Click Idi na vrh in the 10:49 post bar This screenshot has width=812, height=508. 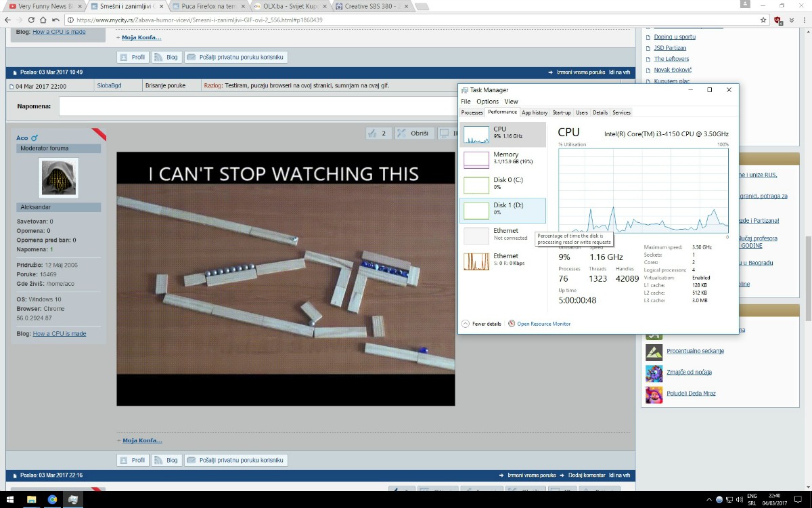[619, 72]
